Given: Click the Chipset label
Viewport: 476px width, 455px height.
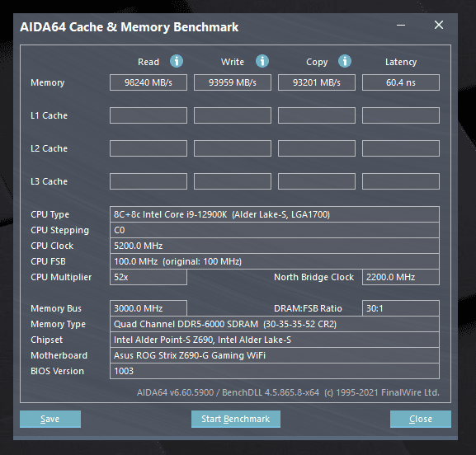Looking at the screenshot, I should [47, 340].
